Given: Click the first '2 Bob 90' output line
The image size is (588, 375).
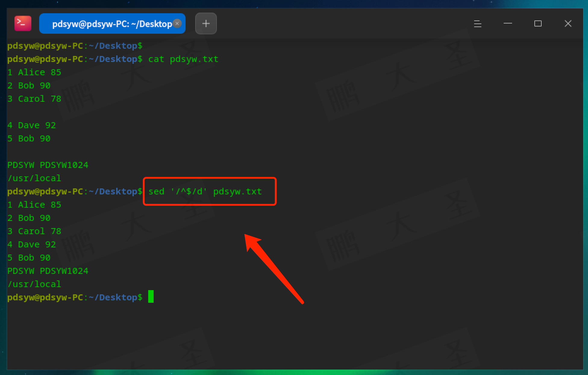Looking at the screenshot, I should click(29, 85).
